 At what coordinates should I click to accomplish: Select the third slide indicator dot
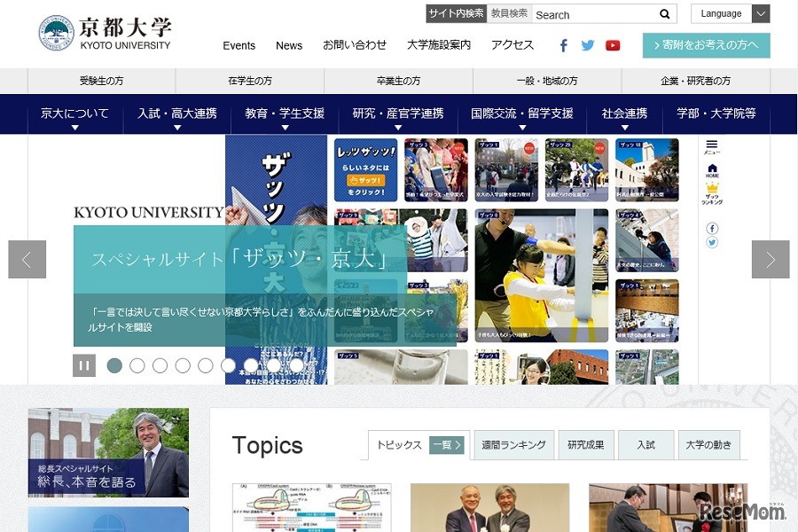point(160,365)
